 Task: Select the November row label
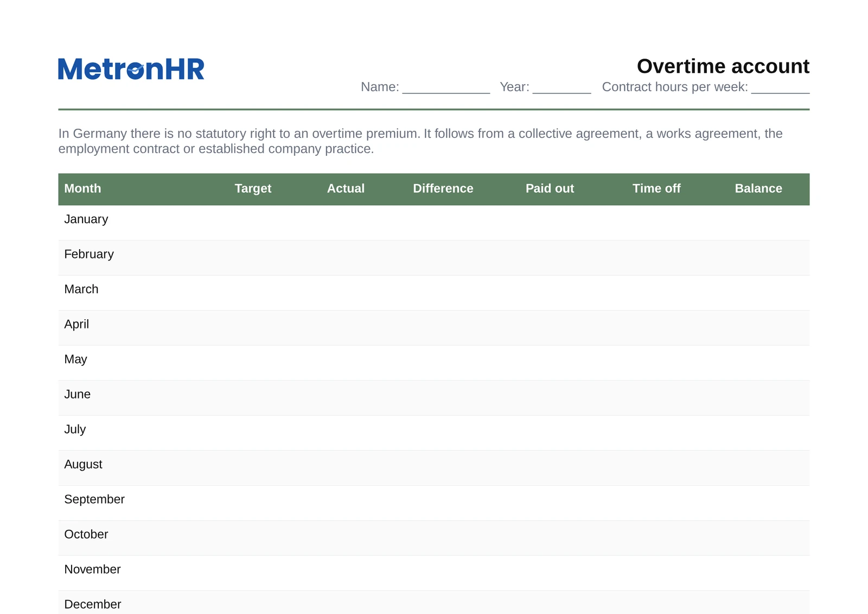(92, 569)
